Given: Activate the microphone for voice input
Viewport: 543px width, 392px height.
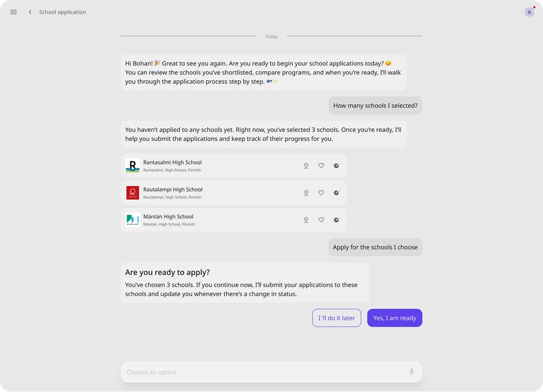Looking at the screenshot, I should click(x=411, y=372).
